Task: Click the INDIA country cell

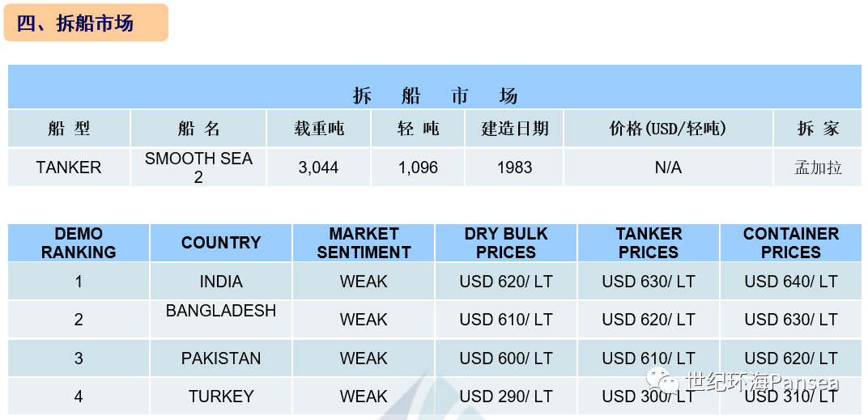Action: click(x=221, y=281)
